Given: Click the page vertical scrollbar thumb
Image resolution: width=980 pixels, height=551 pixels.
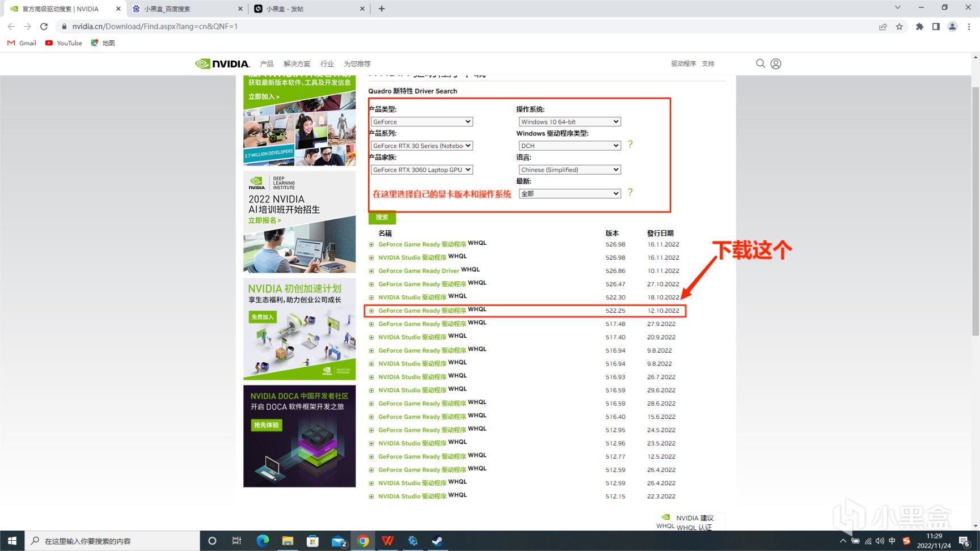Looking at the screenshot, I should point(975,211).
